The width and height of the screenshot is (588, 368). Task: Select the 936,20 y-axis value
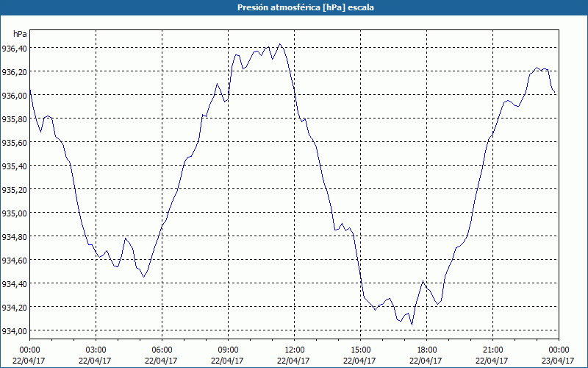point(14,71)
